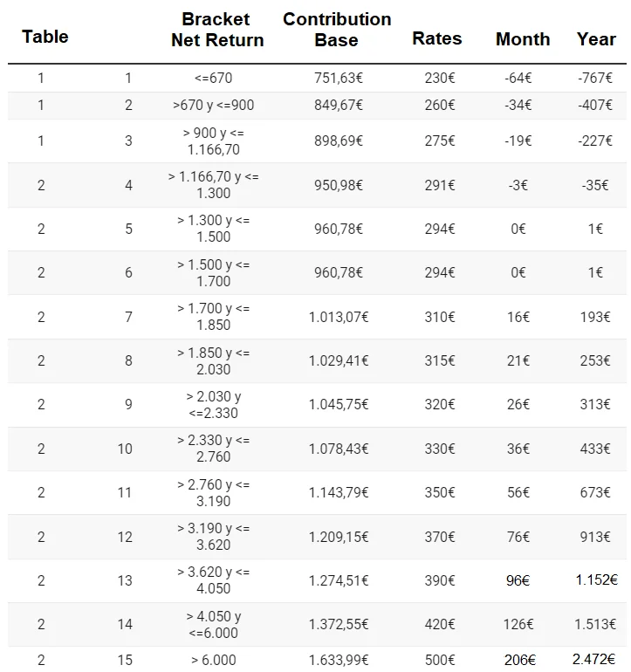Select the 260€ rate cell
The image size is (631, 672).
tap(439, 105)
